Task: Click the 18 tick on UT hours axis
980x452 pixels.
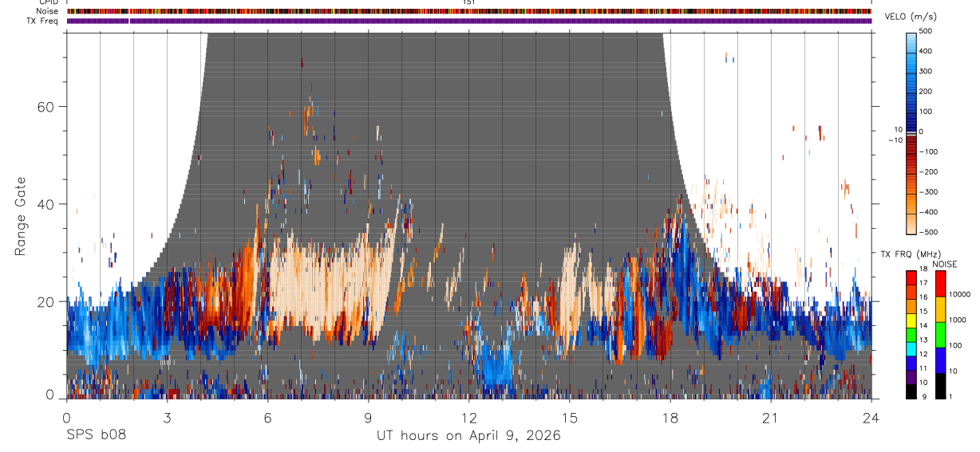Action: pyautogui.click(x=670, y=418)
